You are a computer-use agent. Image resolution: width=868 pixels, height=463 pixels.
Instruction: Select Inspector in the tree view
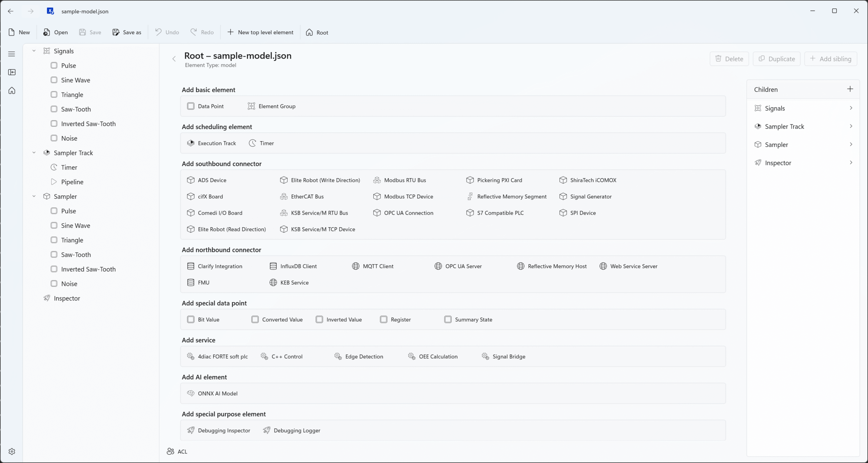tap(67, 298)
